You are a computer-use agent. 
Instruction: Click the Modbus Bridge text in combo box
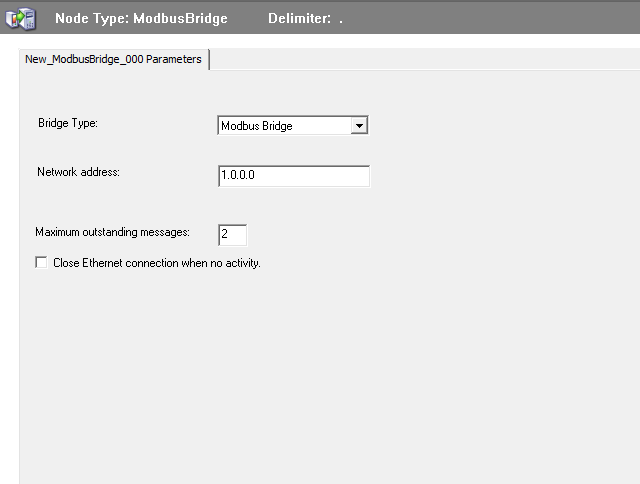click(256, 126)
